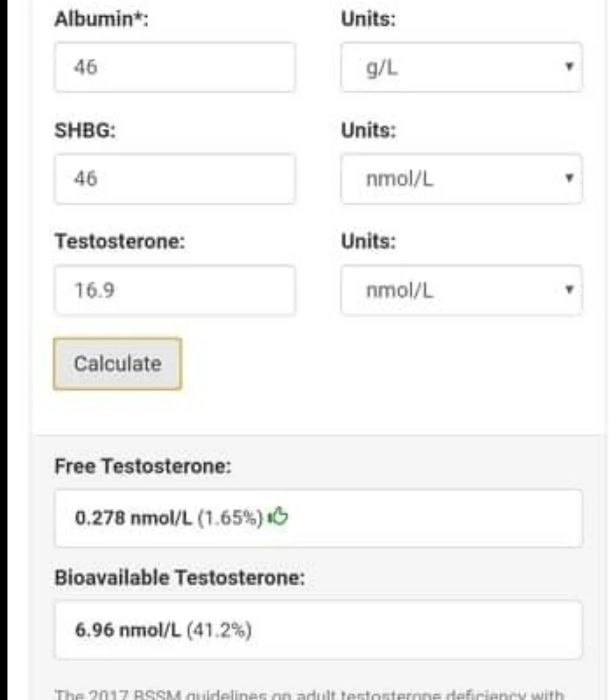Viewport: 612px width, 700px height.
Task: Focus the Testosterone 16.9 input field
Action: 175,290
